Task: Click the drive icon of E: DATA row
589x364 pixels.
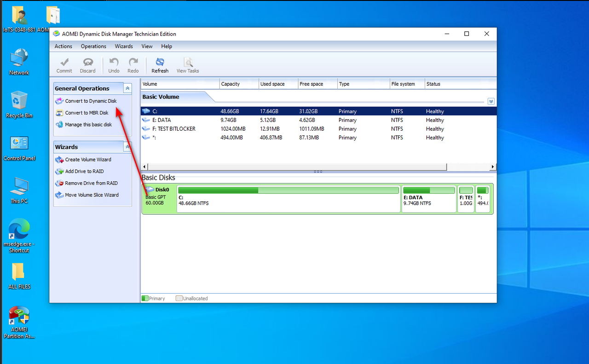Action: [146, 120]
